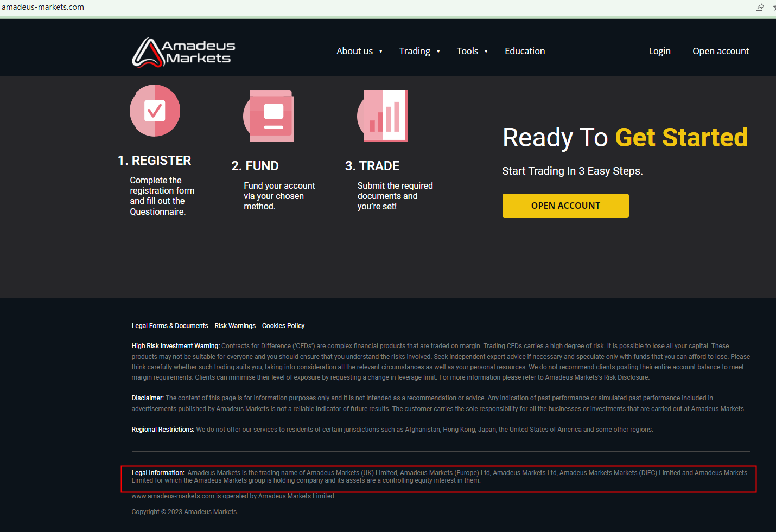Click 'Complete the registration form' description
The image size is (776, 532).
coord(162,196)
